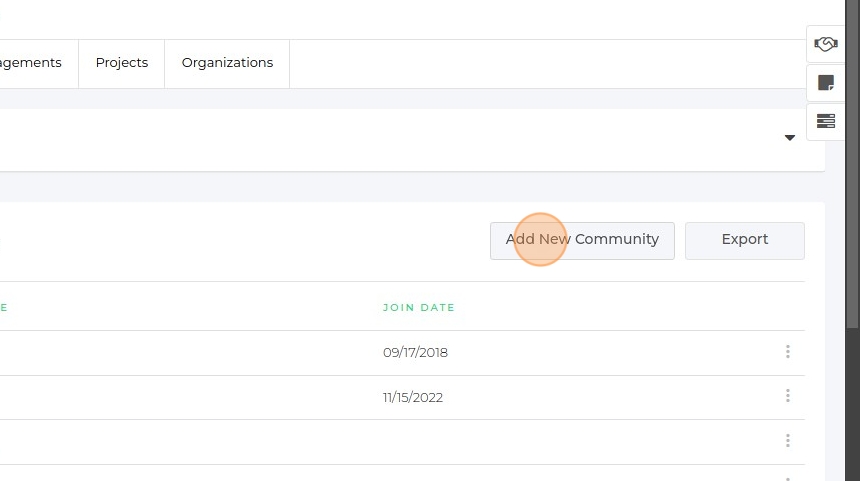
Task: Click the vertical scrollbar on the right edge
Action: tap(852, 240)
